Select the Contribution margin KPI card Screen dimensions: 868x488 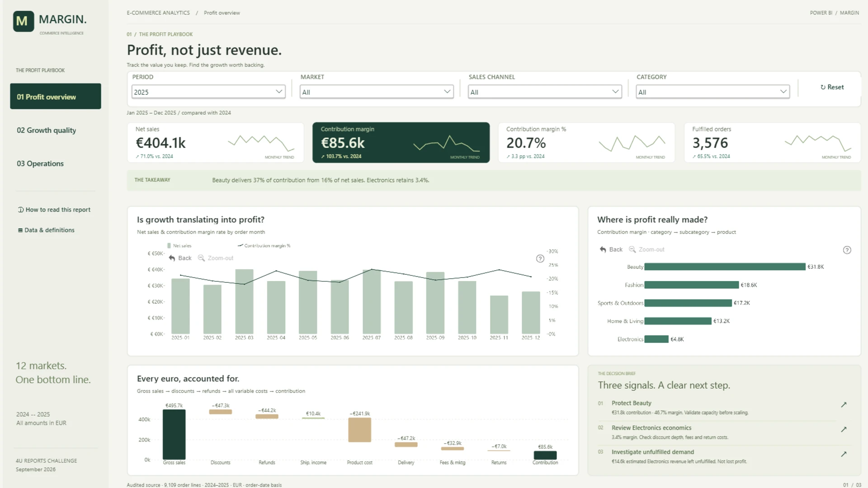pos(401,142)
